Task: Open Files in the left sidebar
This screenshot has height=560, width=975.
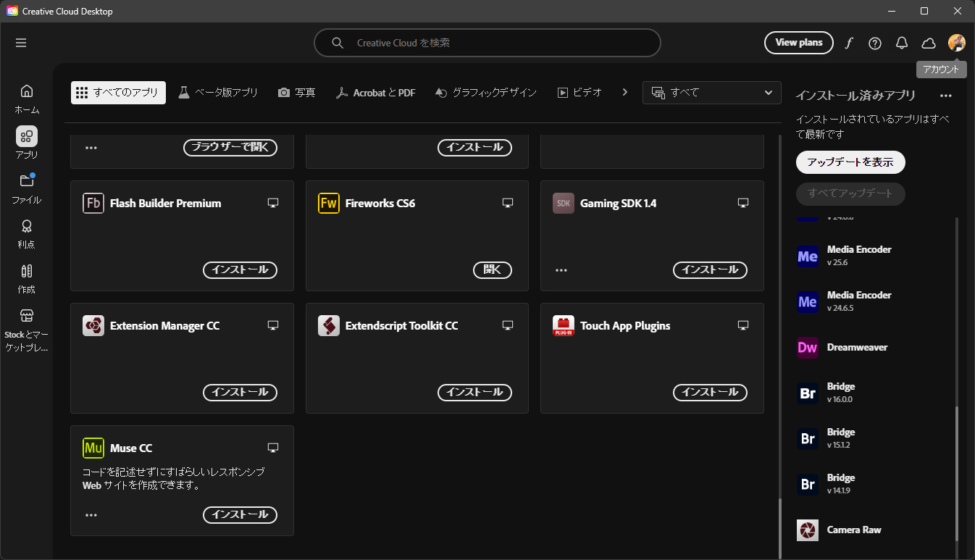Action: tap(27, 188)
